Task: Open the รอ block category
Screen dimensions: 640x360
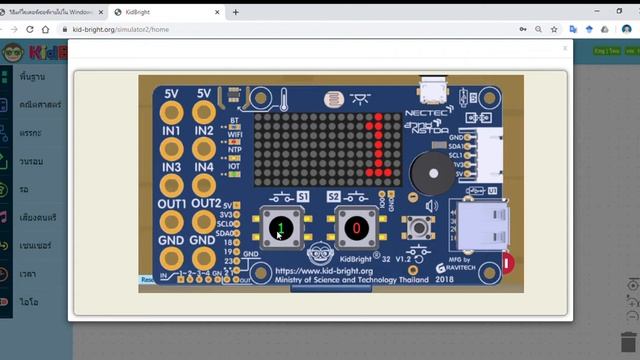Action: [x=24, y=189]
